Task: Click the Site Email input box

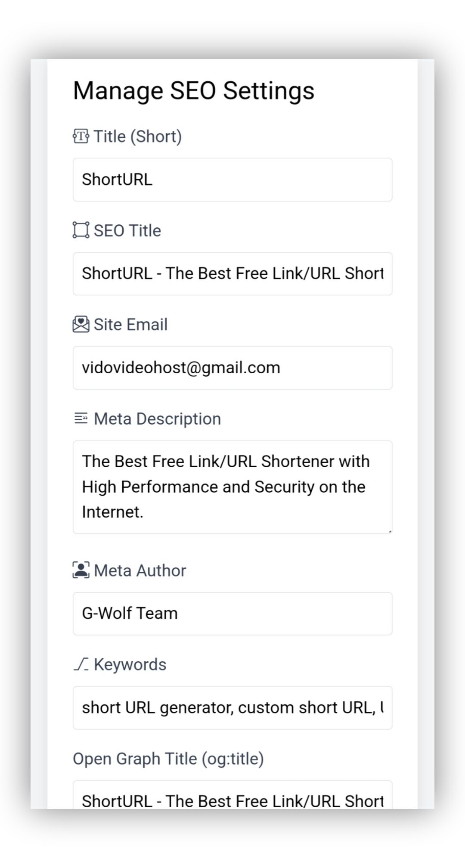Action: 232,368
